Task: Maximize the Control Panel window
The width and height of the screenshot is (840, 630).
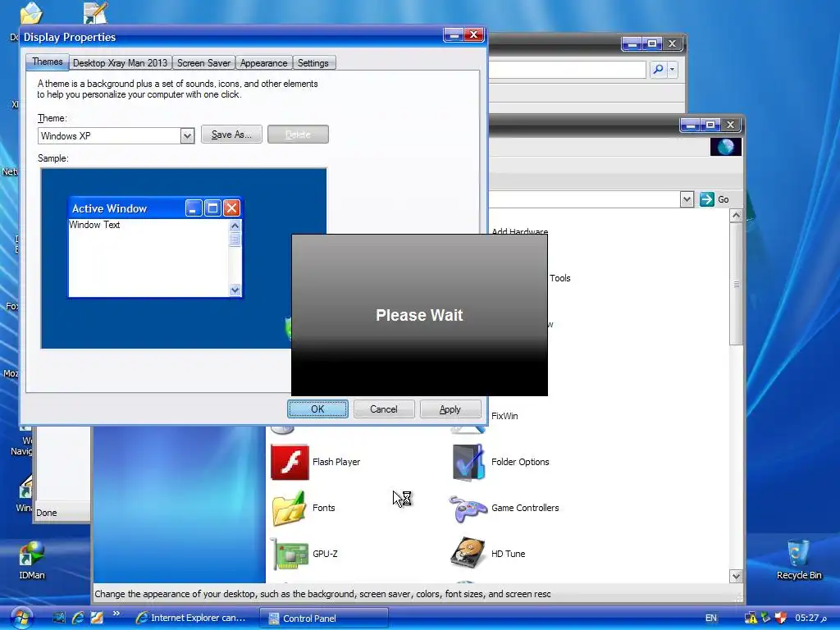Action: (x=710, y=125)
